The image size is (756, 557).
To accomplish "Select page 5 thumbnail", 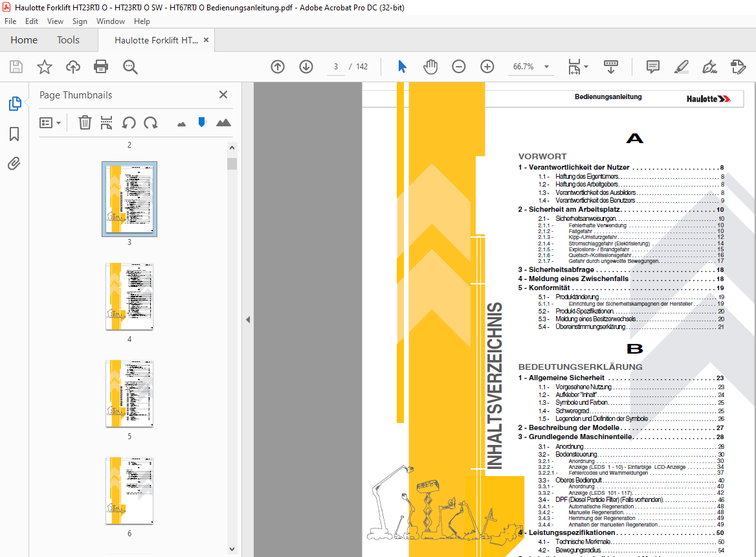I will (129, 394).
